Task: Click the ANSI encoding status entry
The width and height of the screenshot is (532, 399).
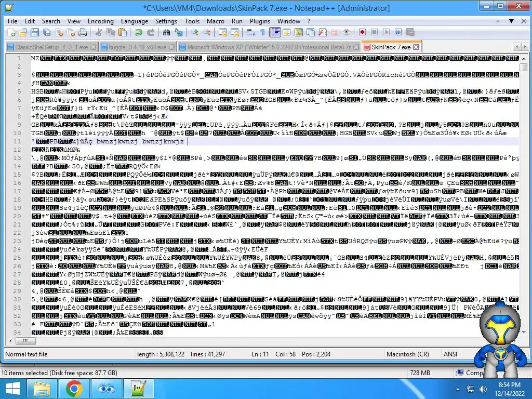Action: pyautogui.click(x=450, y=354)
